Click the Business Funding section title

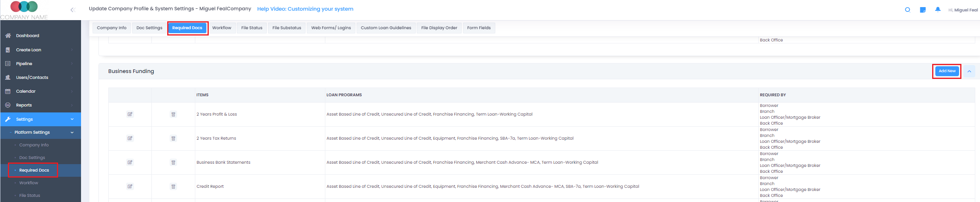[x=131, y=71]
